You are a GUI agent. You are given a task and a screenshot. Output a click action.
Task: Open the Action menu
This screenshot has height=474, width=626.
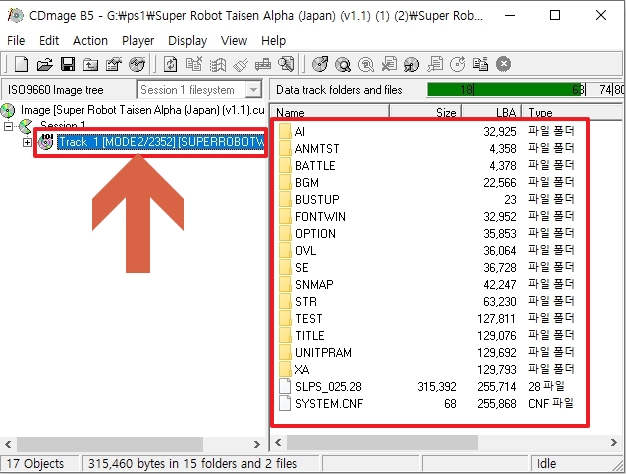[x=90, y=41]
